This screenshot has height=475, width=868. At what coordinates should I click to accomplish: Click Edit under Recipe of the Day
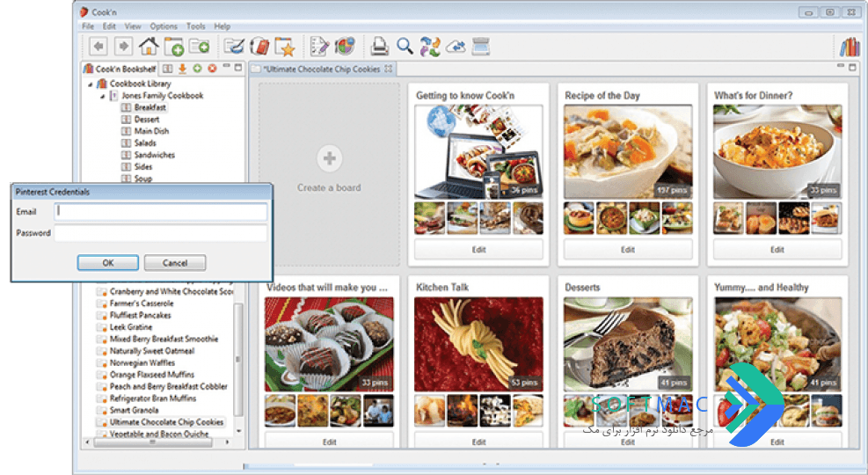[628, 250]
